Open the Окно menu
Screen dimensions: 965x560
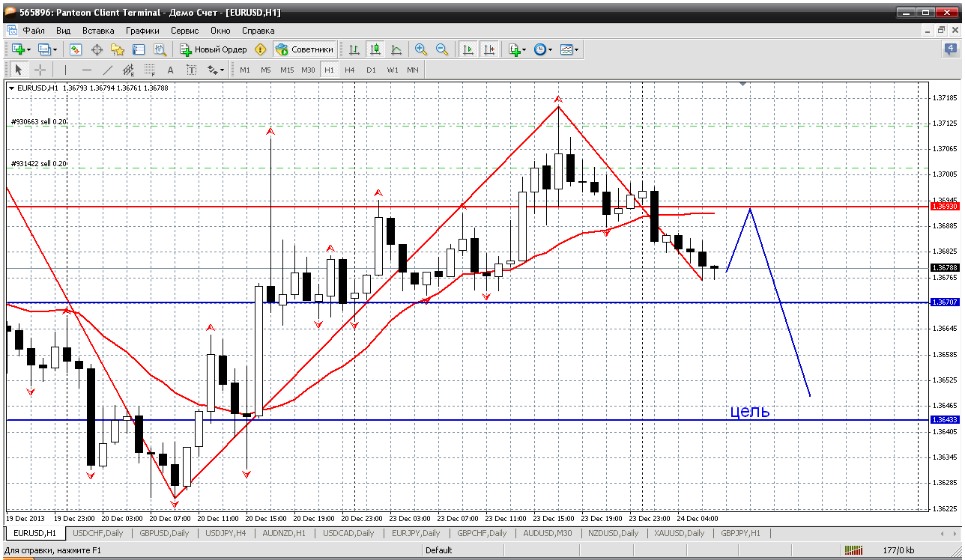pyautogui.click(x=220, y=31)
